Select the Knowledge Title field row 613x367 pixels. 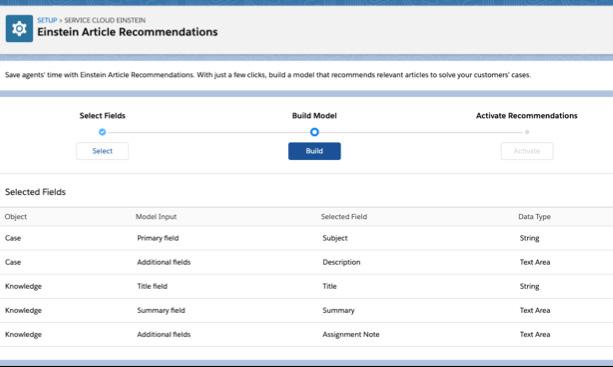306,286
